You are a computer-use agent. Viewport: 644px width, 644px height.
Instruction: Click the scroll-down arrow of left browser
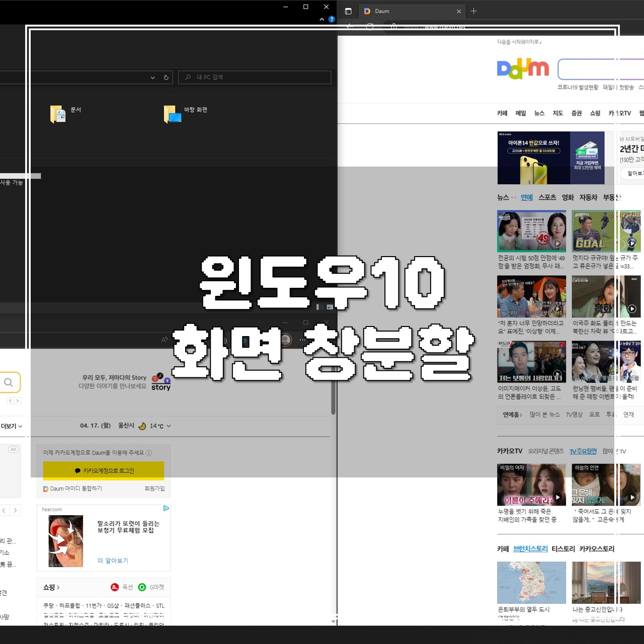point(333,622)
